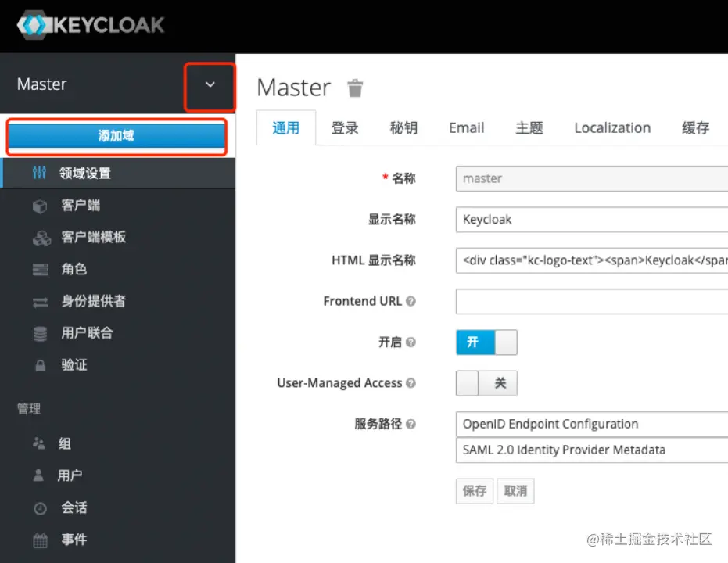728x563 pixels.
Task: Click the user federation database icon
Action: [41, 334]
